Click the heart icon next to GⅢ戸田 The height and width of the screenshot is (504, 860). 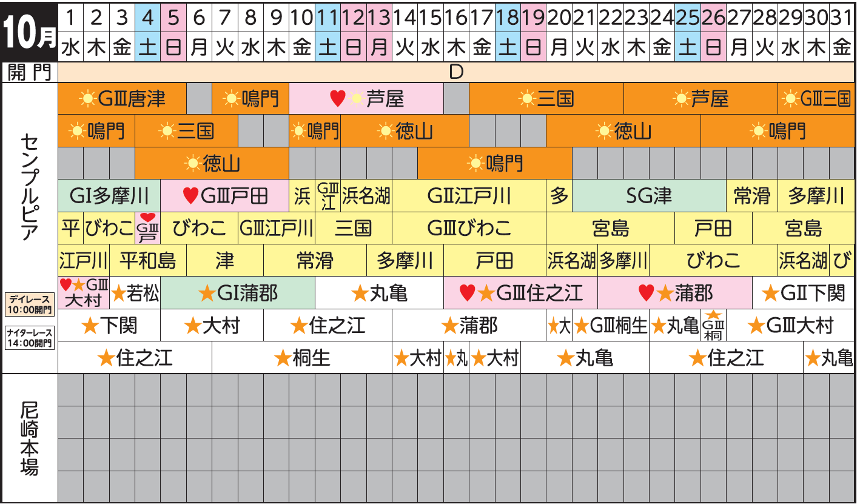coord(190,196)
